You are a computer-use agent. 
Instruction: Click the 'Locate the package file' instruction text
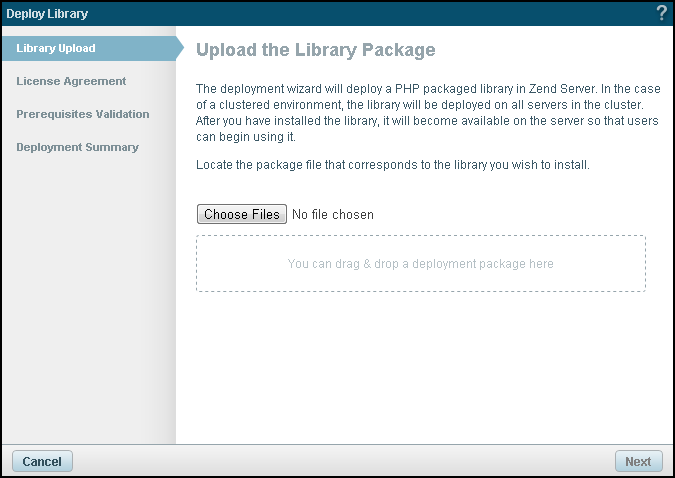click(x=393, y=165)
